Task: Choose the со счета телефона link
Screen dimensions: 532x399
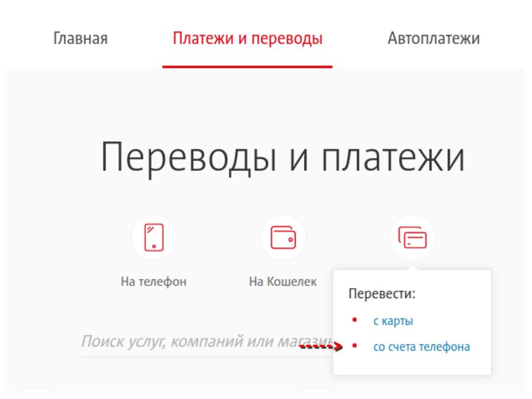Action: pos(422,347)
